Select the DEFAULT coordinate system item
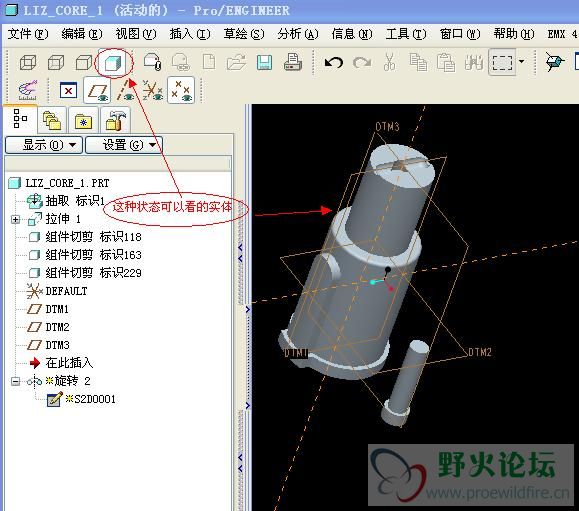The image size is (579, 511). (57, 291)
